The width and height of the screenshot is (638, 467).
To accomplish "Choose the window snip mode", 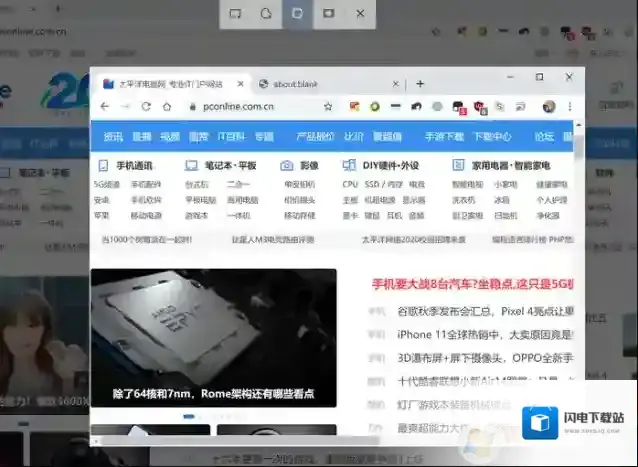I will (296, 14).
